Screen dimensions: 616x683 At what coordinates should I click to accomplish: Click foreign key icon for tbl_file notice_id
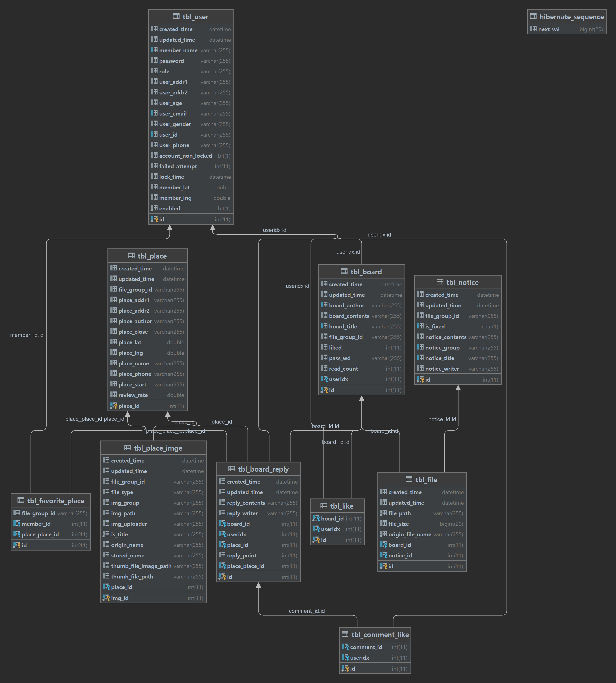click(x=383, y=555)
